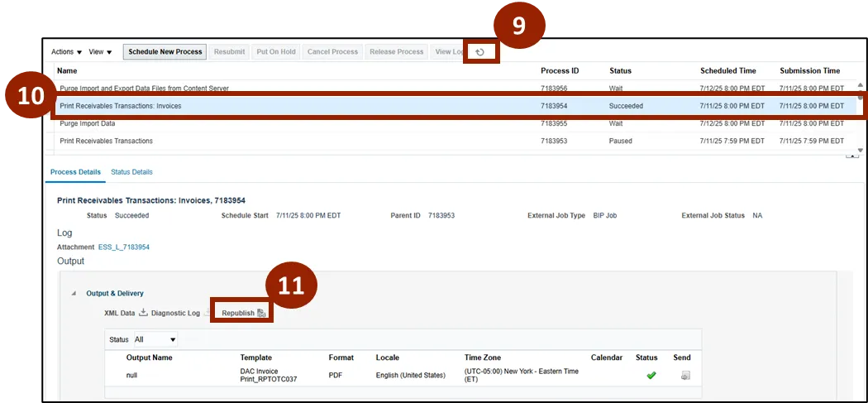This screenshot has height=403, width=868.
Task: Open the Status filter dropdown set to All
Action: click(x=155, y=339)
